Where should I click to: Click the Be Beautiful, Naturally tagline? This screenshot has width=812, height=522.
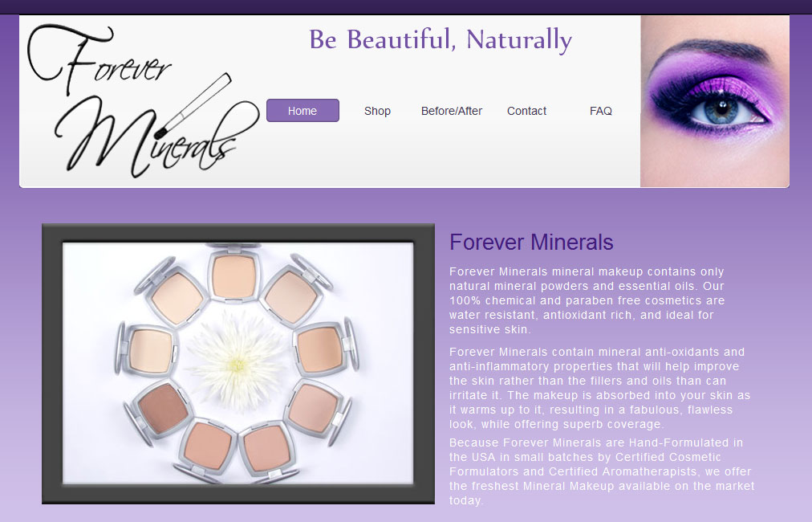[x=441, y=40]
